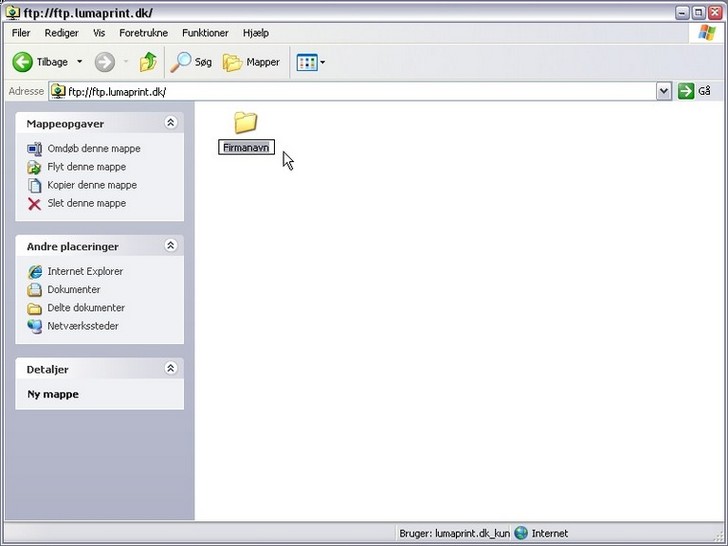Expand the address bar history dropdown
Screen dimensions: 728x546
click(664, 91)
